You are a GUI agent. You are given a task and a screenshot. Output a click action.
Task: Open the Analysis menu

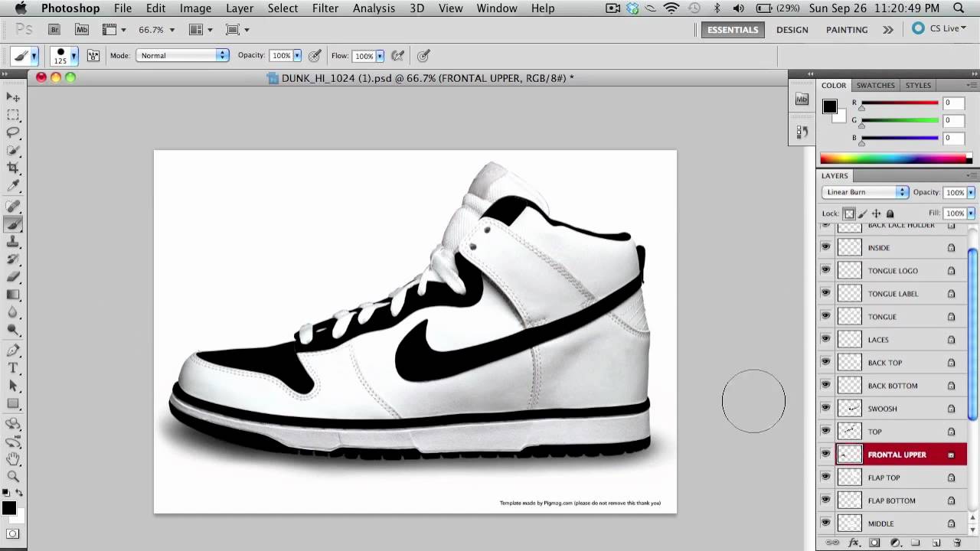click(x=374, y=8)
